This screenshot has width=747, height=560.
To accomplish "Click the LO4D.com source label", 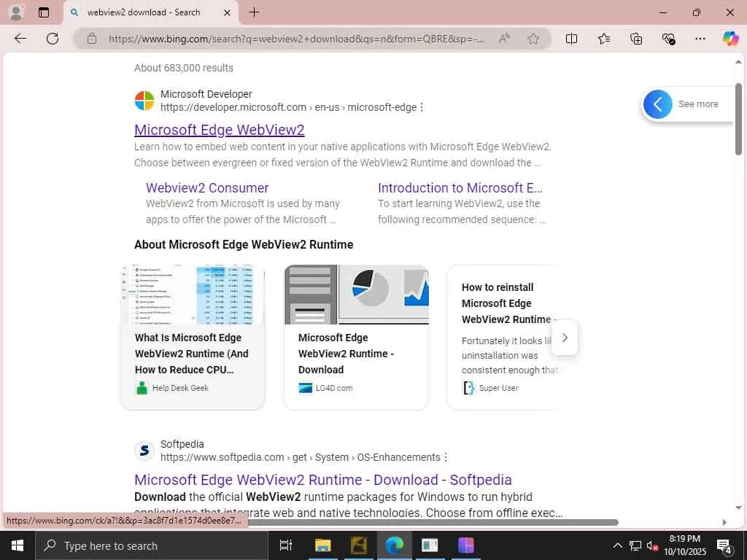I will point(334,388).
